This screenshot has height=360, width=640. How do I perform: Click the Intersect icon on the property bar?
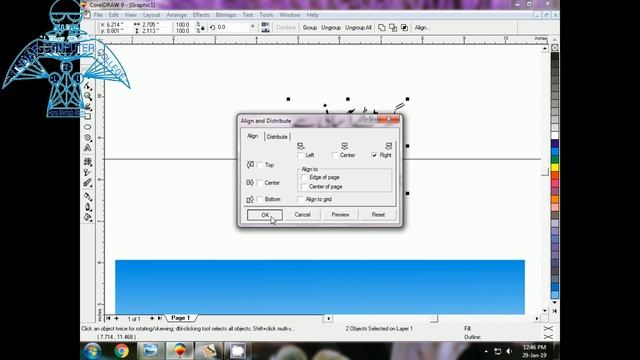tap(404, 27)
